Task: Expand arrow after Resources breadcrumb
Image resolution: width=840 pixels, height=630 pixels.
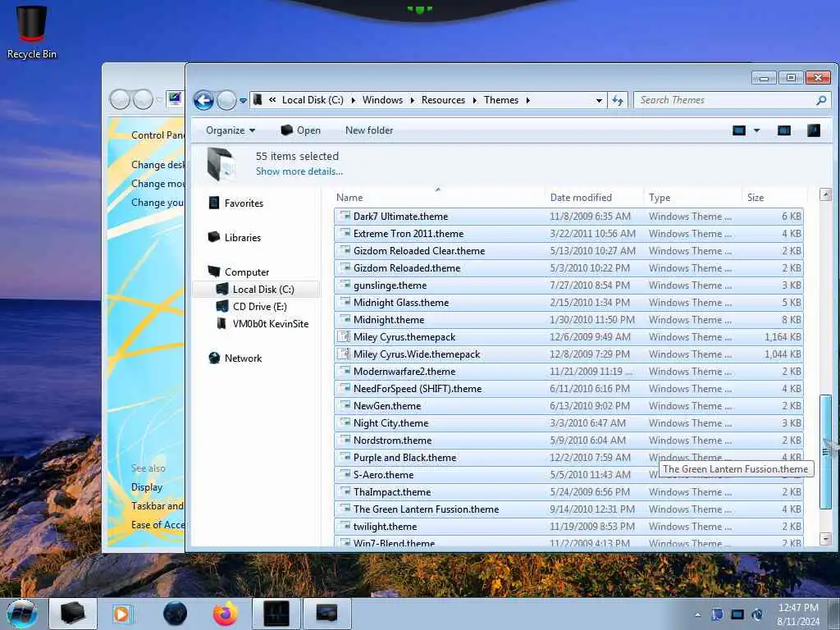Action: tap(474, 100)
